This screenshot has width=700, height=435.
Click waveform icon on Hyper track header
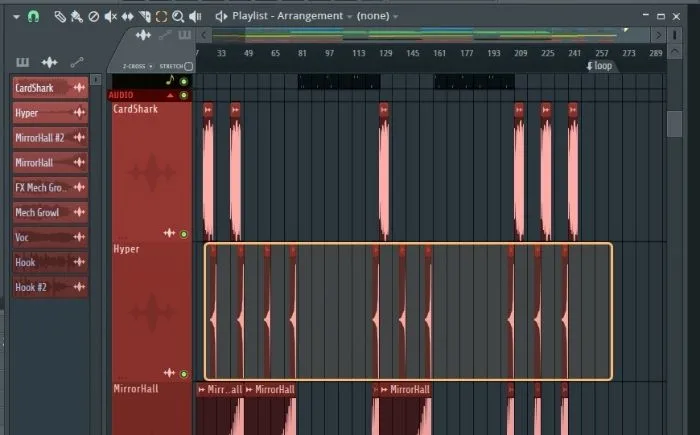click(169, 373)
